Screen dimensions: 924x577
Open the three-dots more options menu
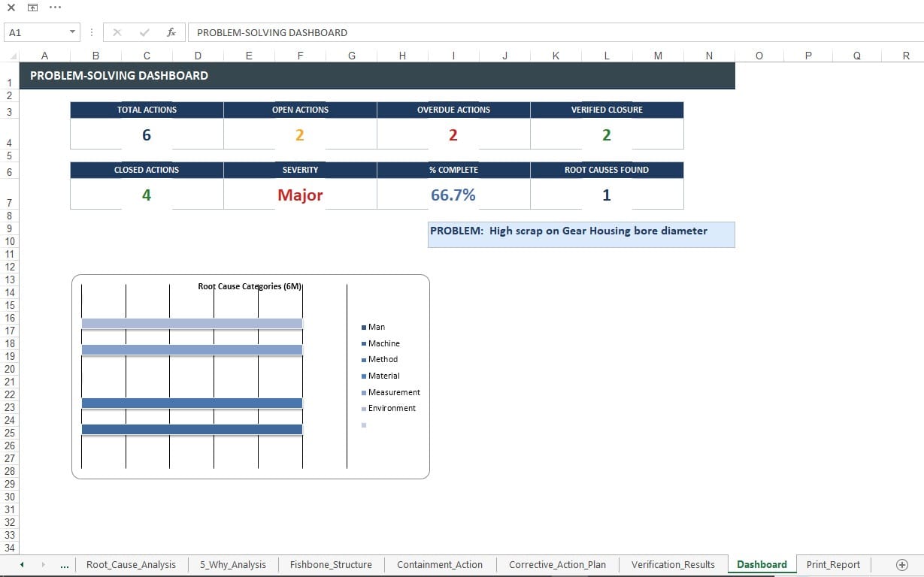[55, 8]
